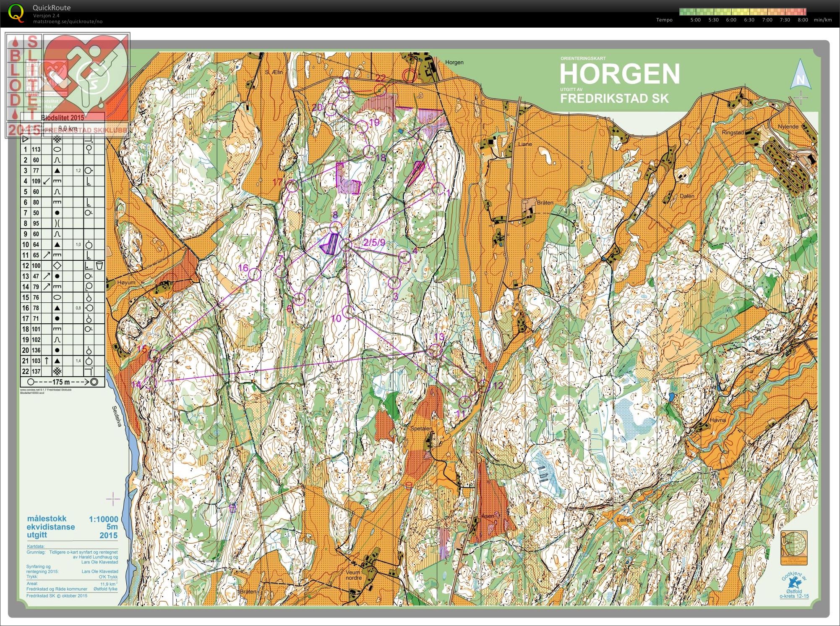
Task: Click the 175 m finish distance row
Action: pos(63,382)
